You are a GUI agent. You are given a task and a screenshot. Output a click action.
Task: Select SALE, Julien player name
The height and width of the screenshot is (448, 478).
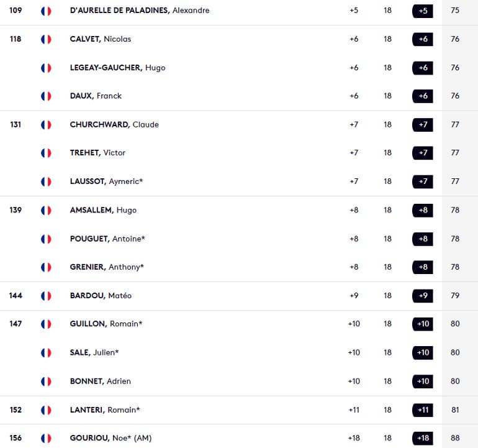coord(94,352)
